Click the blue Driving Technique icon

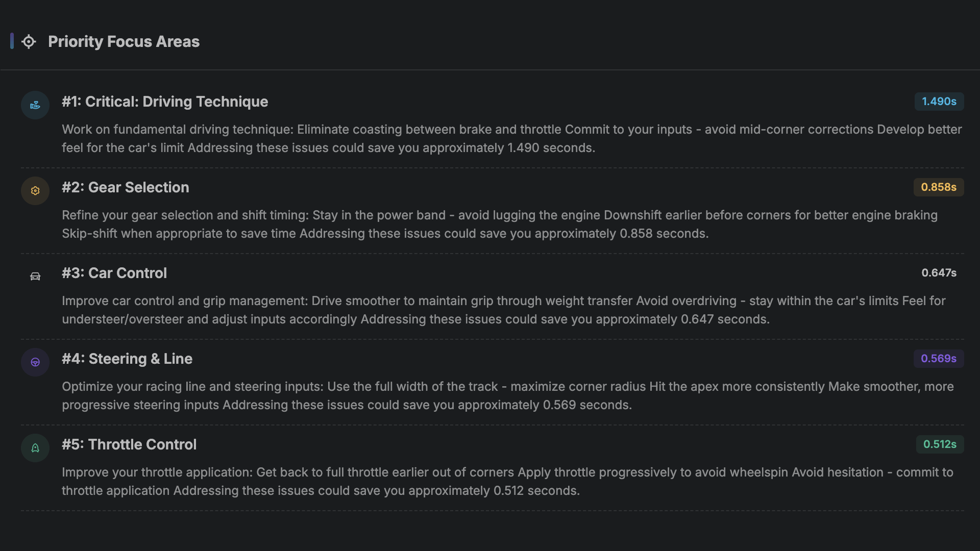click(35, 105)
